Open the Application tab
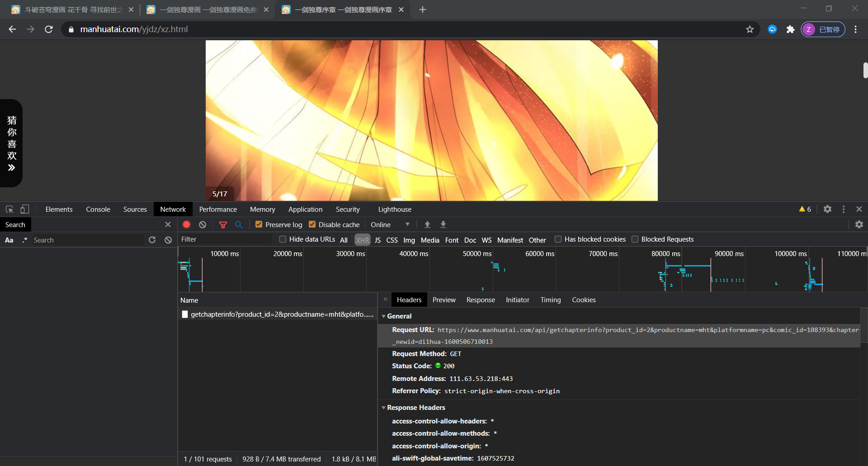868x466 pixels. click(x=306, y=209)
